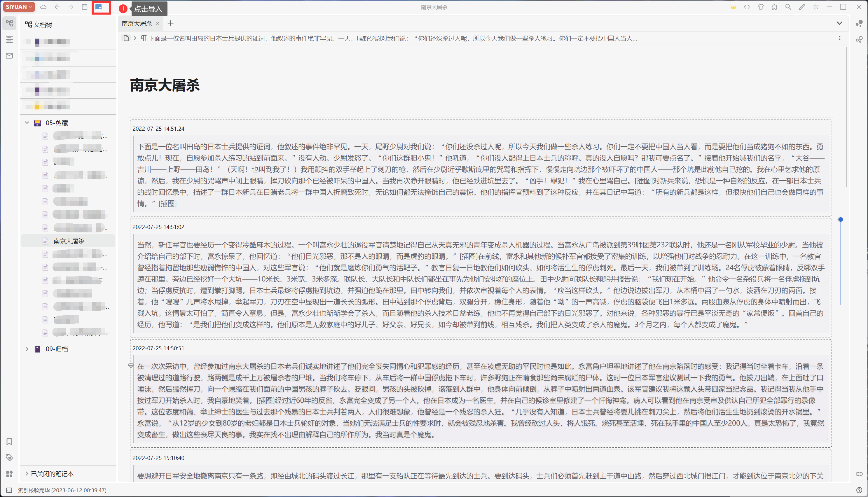
Task: Toggle light/dark appearance mode sun icon
Action: pyautogui.click(x=816, y=7)
